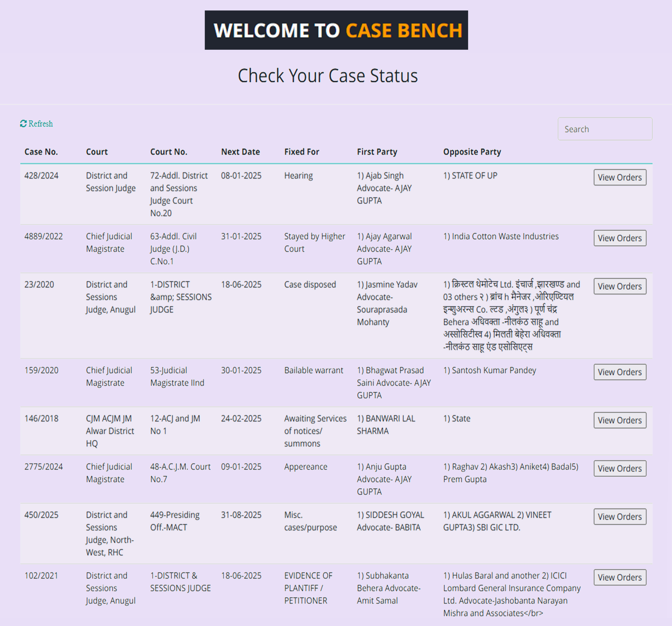Image resolution: width=672 pixels, height=626 pixels.
Task: View orders for case 2775/2024
Action: pyautogui.click(x=619, y=468)
